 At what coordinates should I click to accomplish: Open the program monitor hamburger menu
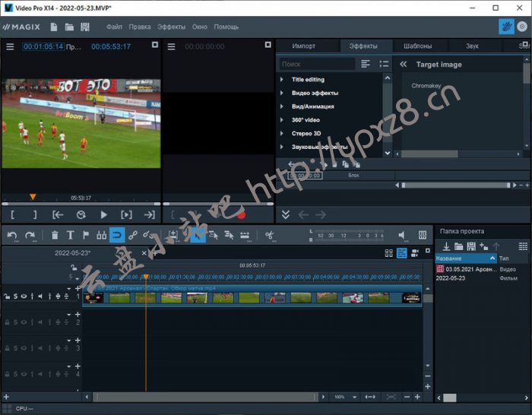10,46
